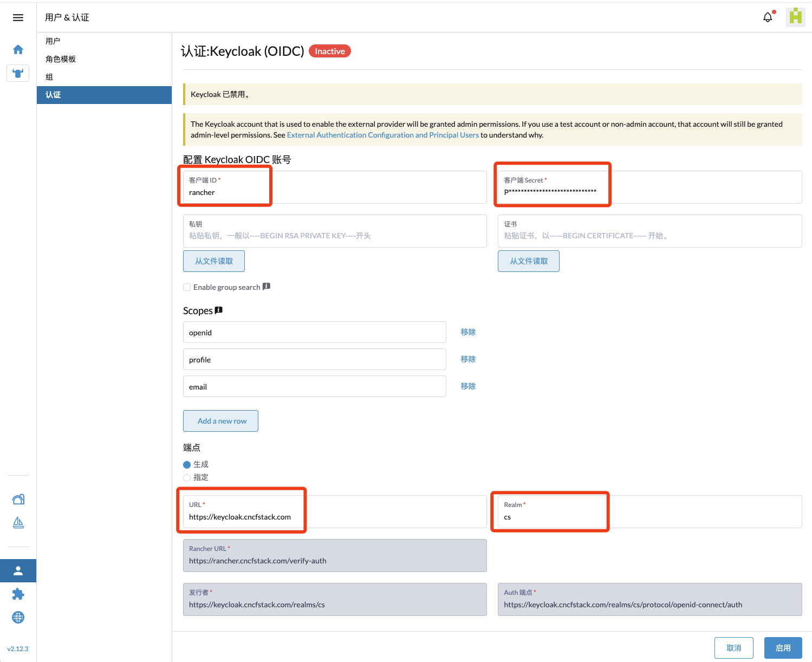Open the notification bell

(x=768, y=17)
